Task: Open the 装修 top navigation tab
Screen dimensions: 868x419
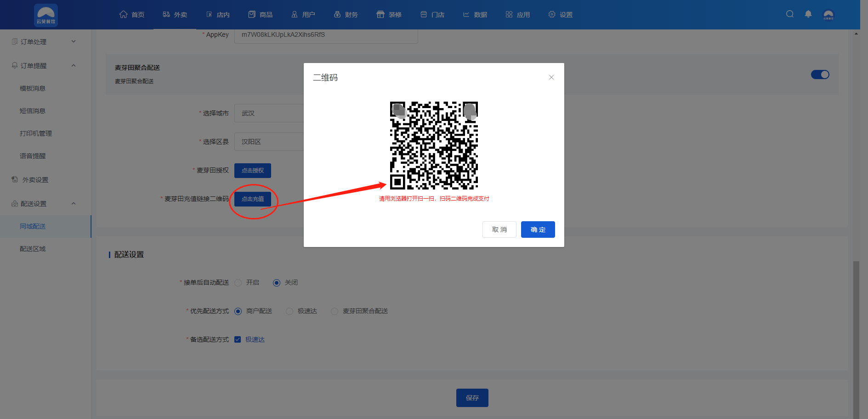Action: click(x=389, y=15)
